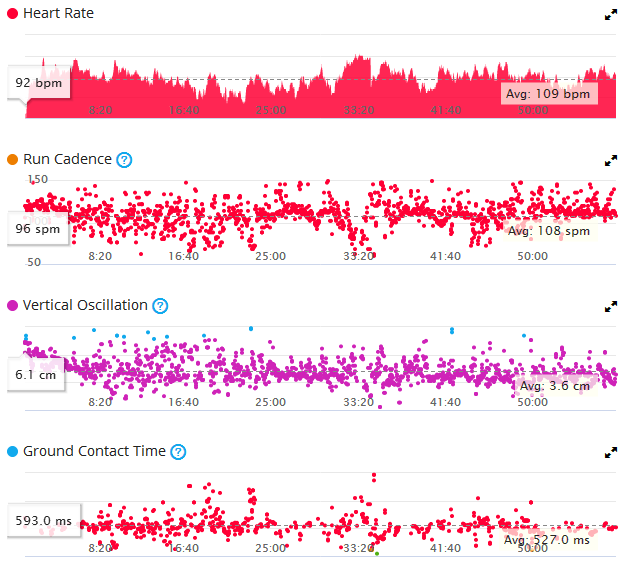This screenshot has width=628, height=564.
Task: Click the Avg: 3.6 cm label
Action: coord(555,386)
